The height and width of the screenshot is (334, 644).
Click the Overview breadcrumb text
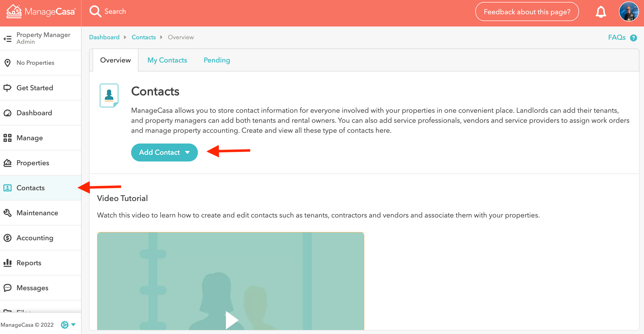(x=181, y=37)
